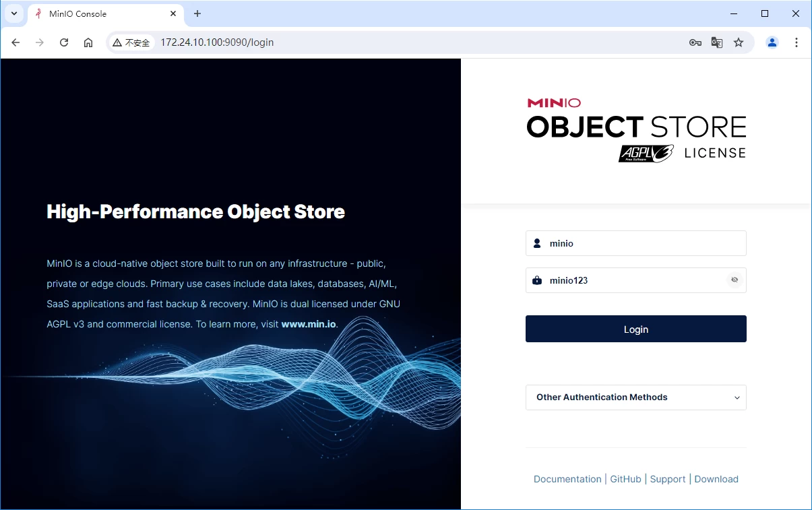Screen dimensions: 812x510
Task: Open the Support link
Action: [668, 479]
